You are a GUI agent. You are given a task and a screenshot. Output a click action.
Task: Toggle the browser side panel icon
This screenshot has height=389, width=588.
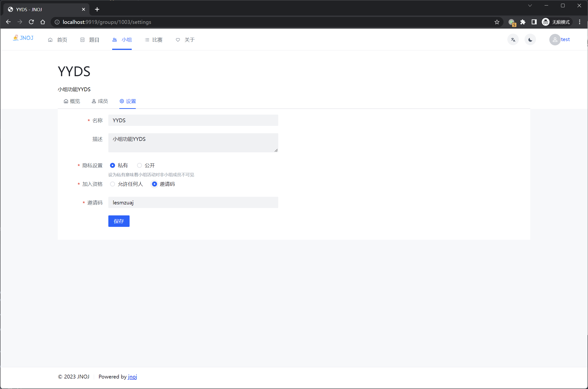coord(534,22)
